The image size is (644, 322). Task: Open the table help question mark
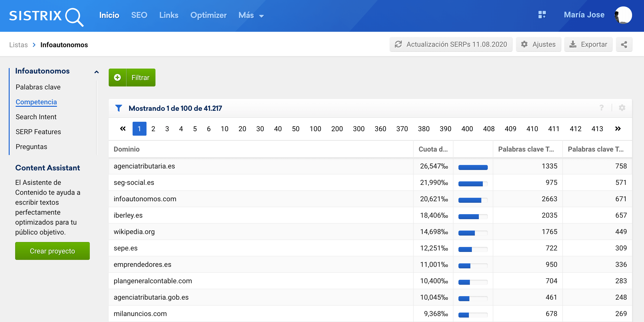pyautogui.click(x=601, y=108)
